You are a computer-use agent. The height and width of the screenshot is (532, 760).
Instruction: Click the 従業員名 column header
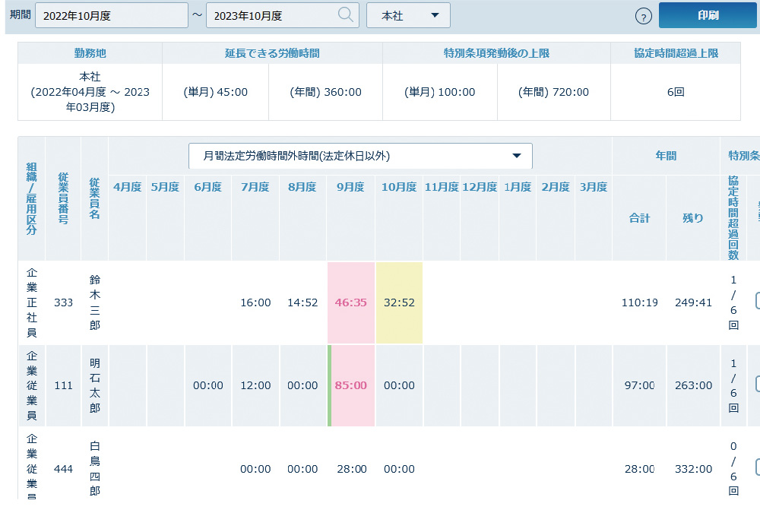(94, 198)
